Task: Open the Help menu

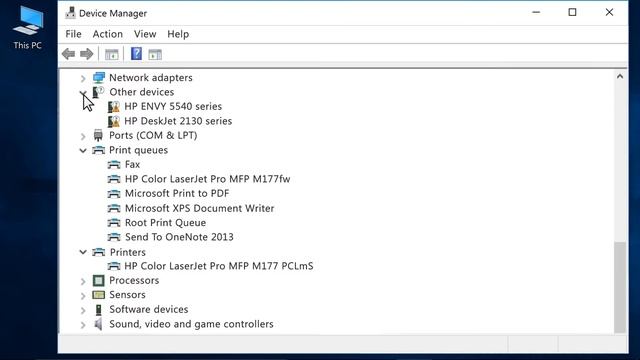Action: 178,34
